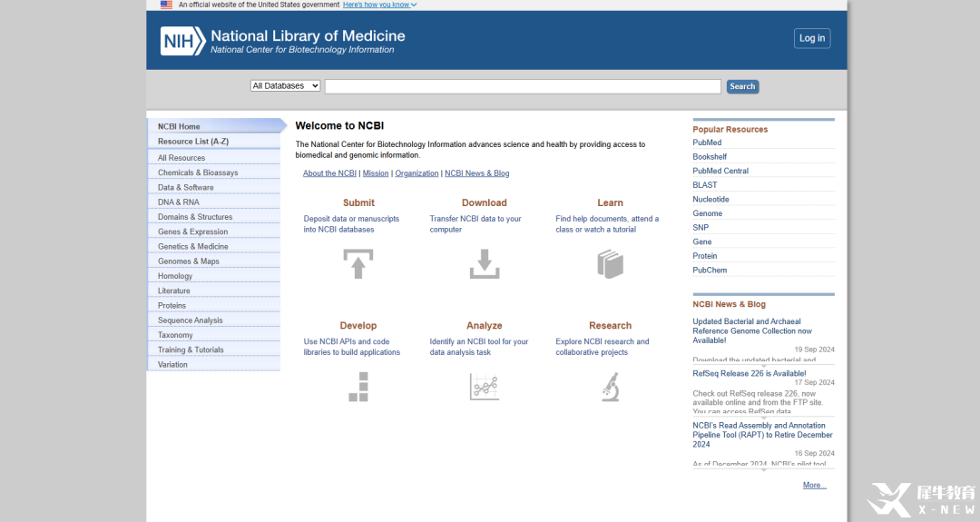Click "Find help documents" description text
Image resolution: width=980 pixels, height=522 pixels.
607,224
